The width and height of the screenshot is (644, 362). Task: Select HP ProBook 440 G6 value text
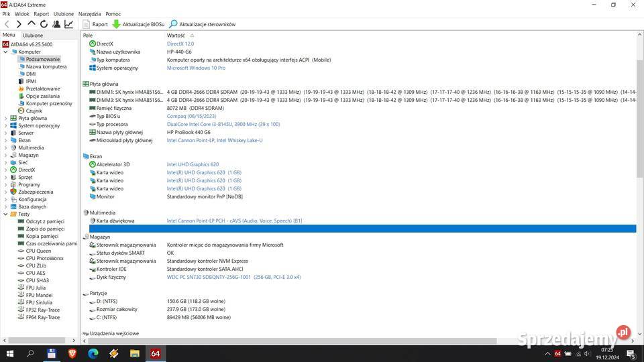click(189, 133)
